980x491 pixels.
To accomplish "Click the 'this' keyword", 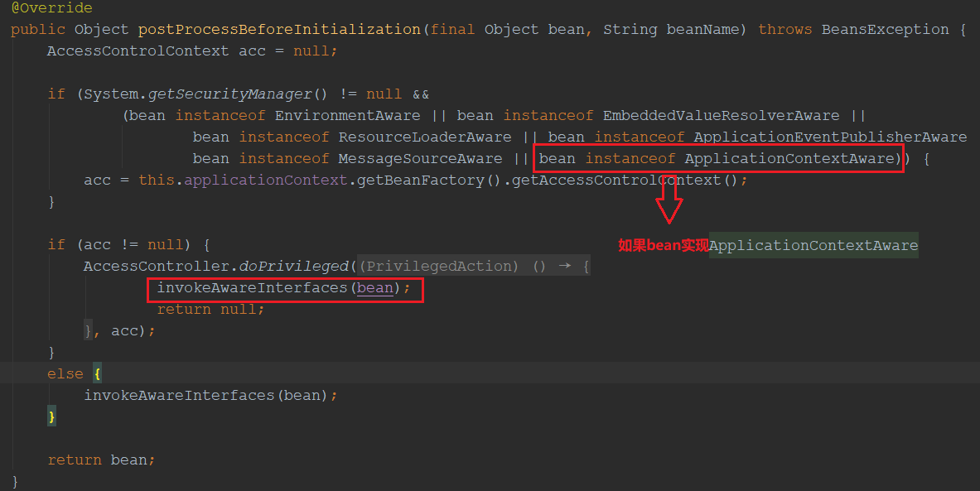I will pos(157,180).
